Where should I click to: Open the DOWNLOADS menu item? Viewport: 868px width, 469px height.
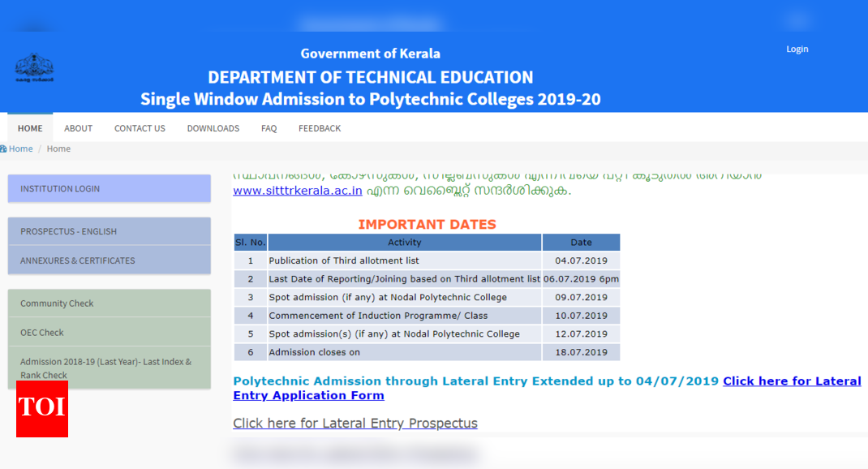click(x=213, y=128)
